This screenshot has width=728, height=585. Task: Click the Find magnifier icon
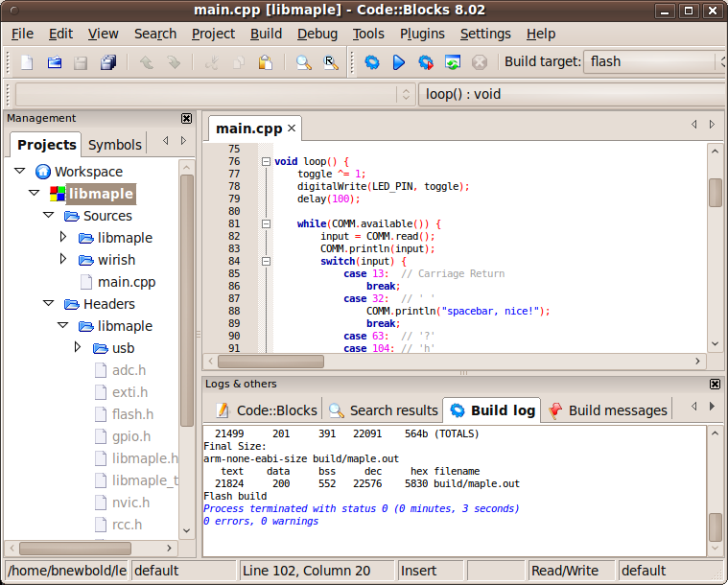click(303, 62)
